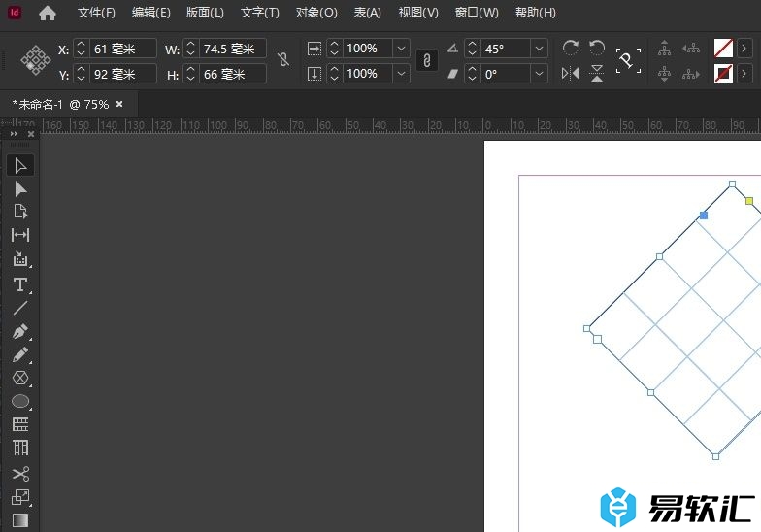Open the 文件(F) menu

click(x=96, y=13)
